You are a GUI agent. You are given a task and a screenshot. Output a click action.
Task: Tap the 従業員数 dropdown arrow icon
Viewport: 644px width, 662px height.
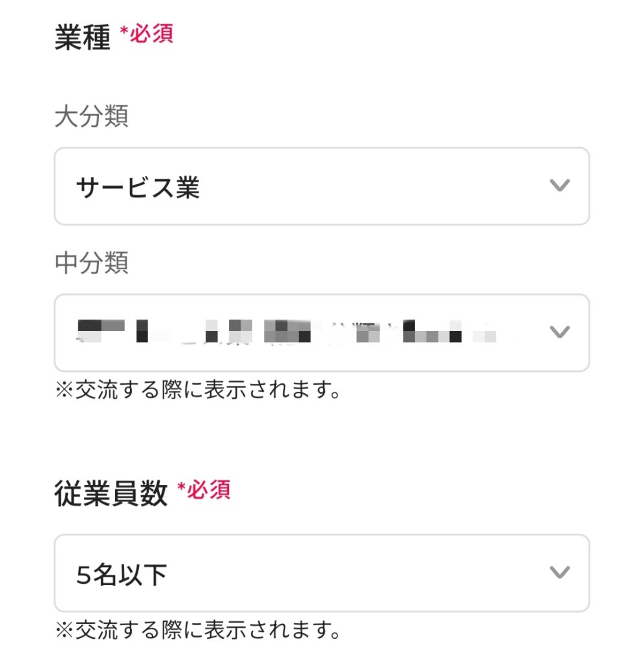pyautogui.click(x=559, y=573)
